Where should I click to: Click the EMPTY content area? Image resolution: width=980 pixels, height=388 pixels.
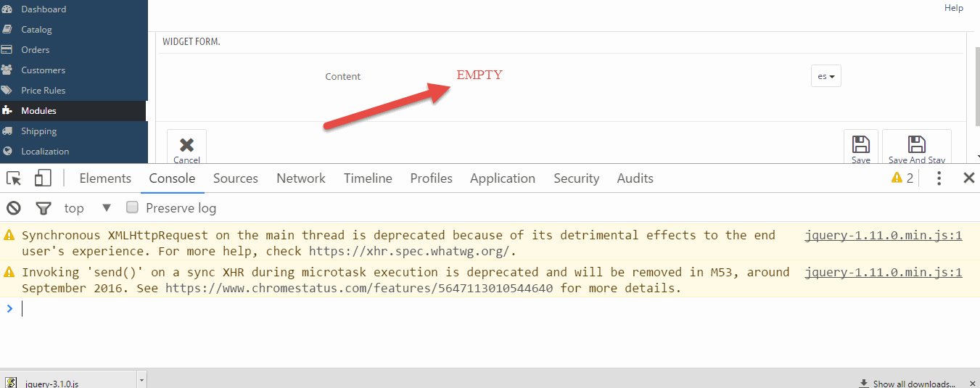click(x=479, y=75)
